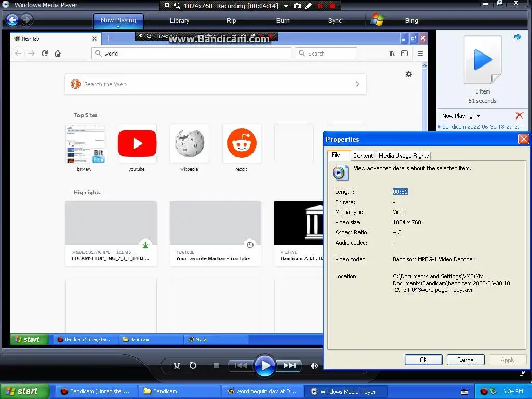Expand the Now Playing list dropdown

click(478, 116)
